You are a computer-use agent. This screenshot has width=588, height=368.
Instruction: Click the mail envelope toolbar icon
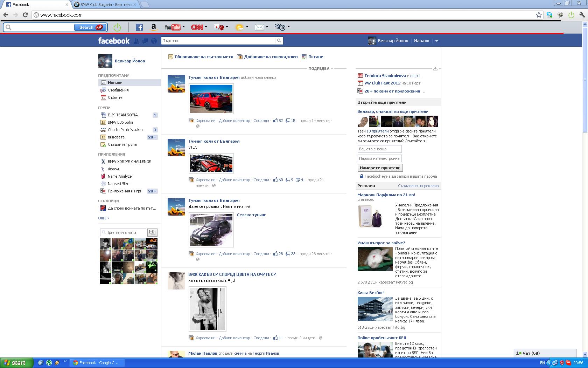click(x=259, y=27)
